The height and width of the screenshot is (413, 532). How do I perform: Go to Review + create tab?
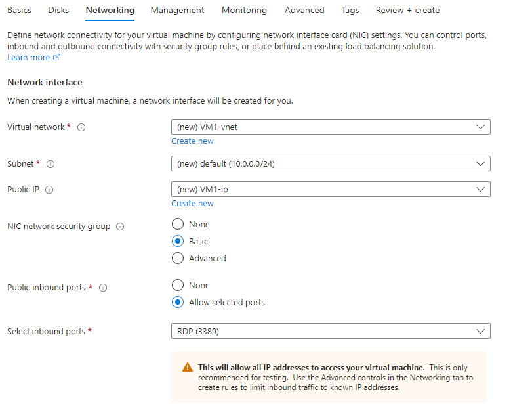407,10
